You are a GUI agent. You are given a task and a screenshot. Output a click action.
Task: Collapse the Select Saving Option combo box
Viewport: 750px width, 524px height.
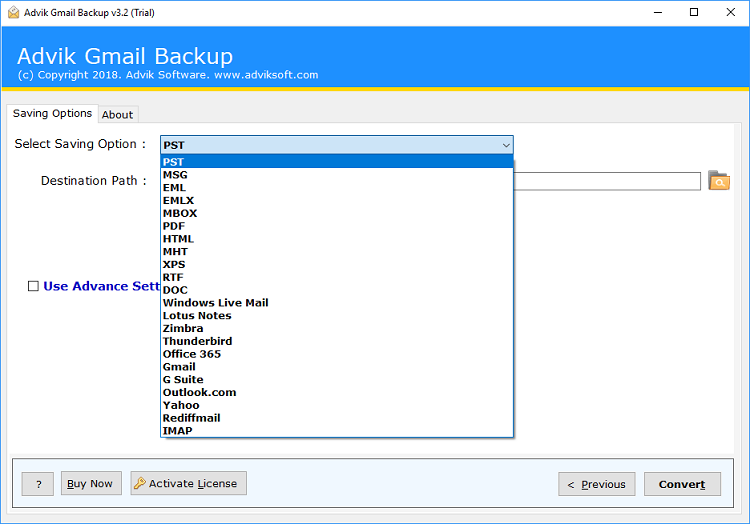[x=506, y=145]
